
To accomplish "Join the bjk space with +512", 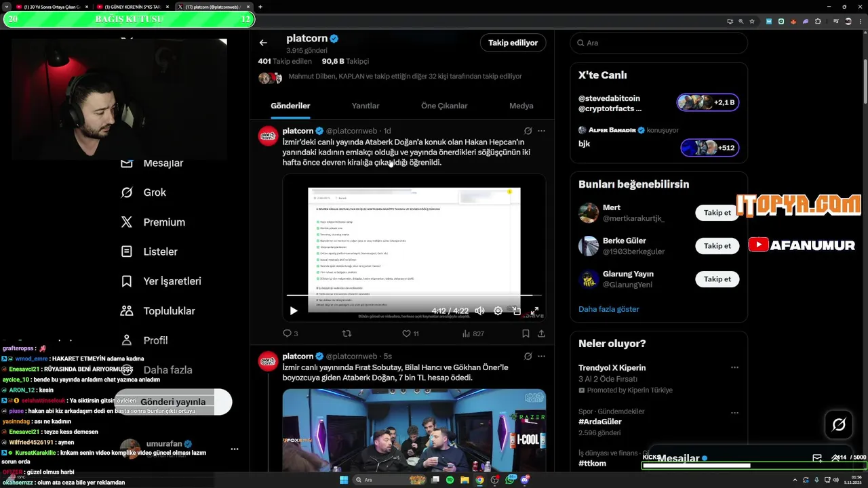I will click(x=709, y=148).
